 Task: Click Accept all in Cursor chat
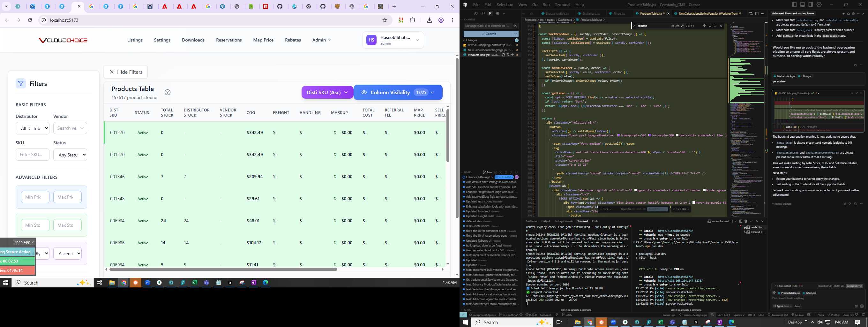click(x=854, y=285)
